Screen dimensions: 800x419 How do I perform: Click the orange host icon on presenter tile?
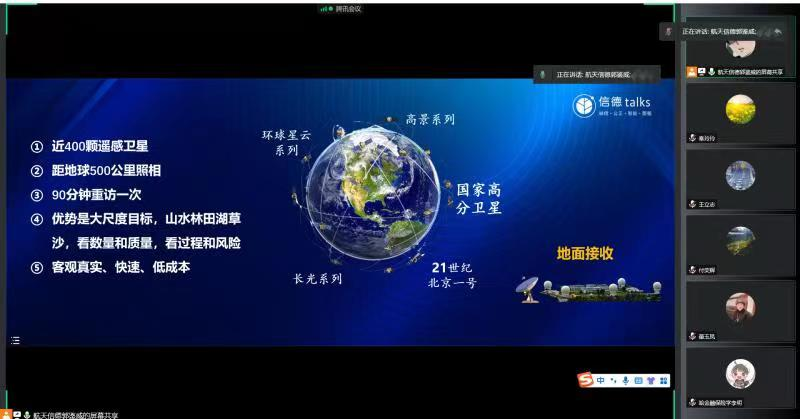tap(691, 73)
